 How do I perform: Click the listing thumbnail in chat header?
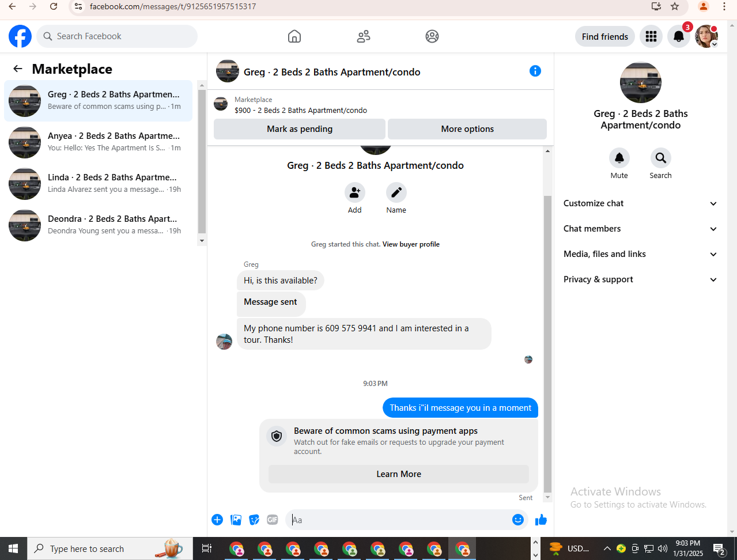228,71
